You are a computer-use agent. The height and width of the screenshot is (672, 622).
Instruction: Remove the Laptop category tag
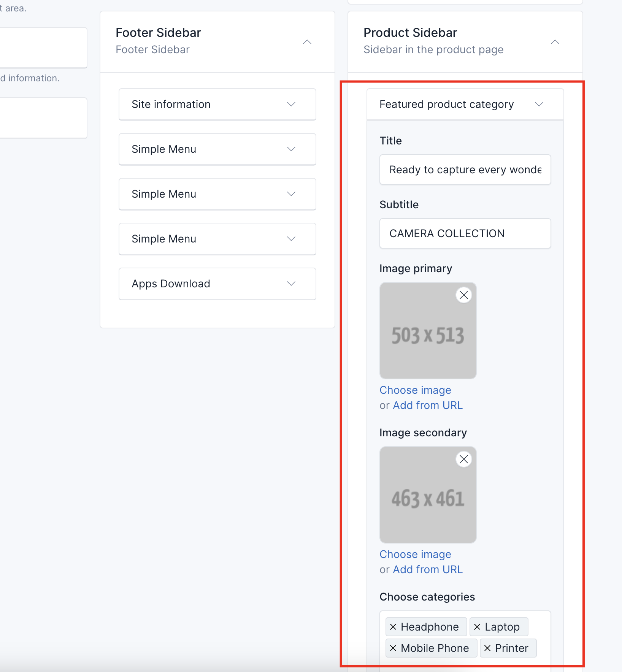coord(477,627)
